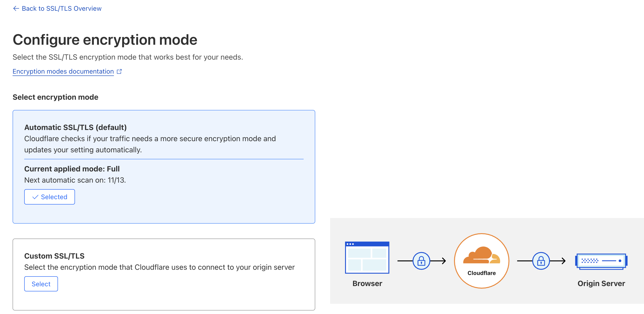
Task: Click lock icon between Cloudflare and Origin Server
Action: coord(541,261)
